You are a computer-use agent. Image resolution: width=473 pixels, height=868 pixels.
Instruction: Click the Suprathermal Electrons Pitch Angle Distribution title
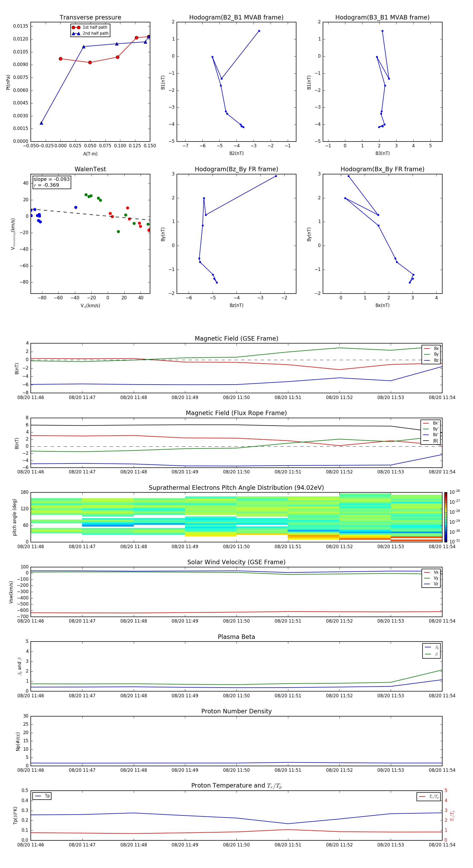tap(236, 488)
